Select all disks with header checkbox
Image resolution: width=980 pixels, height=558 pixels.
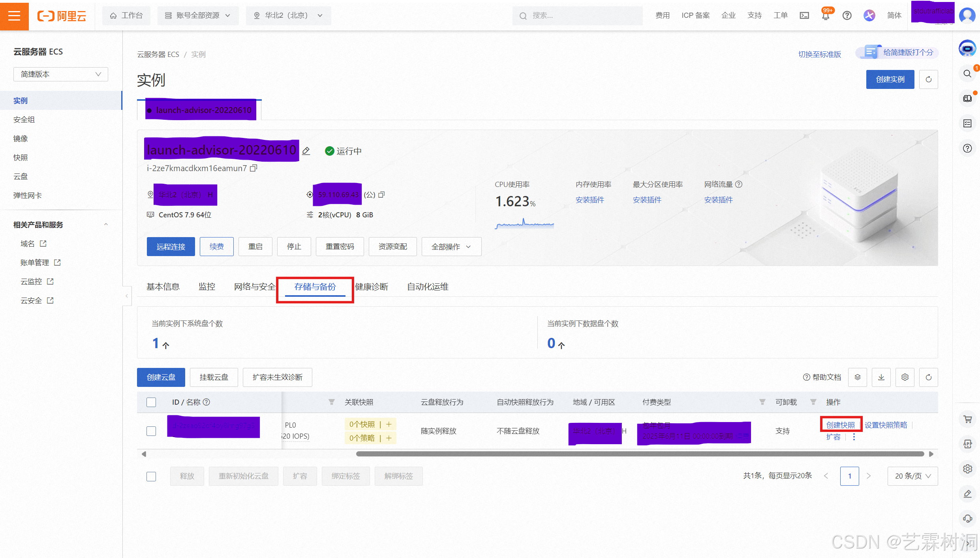click(x=151, y=402)
